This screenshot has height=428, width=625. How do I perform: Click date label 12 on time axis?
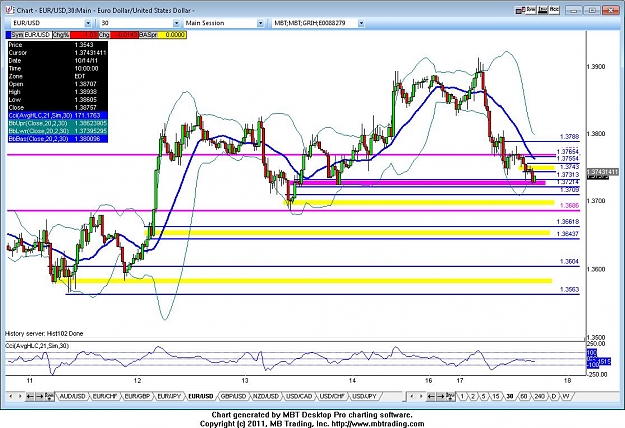(x=138, y=381)
